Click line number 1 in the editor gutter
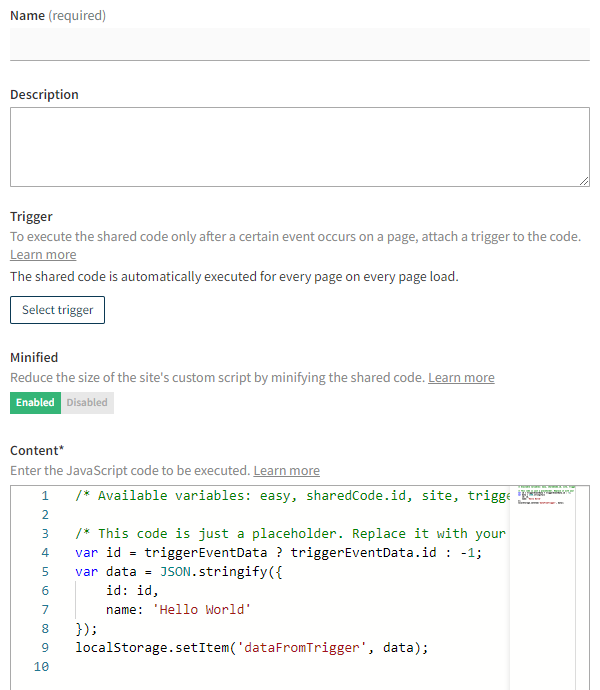Image resolution: width=600 pixels, height=690 pixels. coord(44,496)
